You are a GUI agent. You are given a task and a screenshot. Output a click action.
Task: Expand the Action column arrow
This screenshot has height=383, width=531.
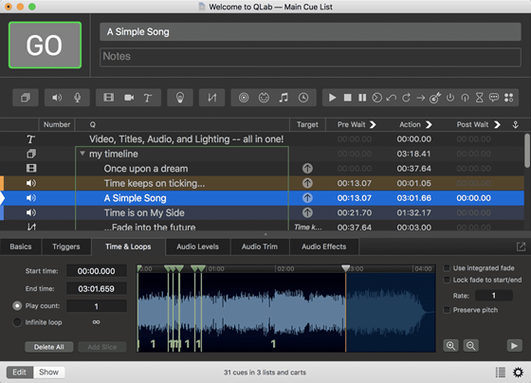point(429,125)
